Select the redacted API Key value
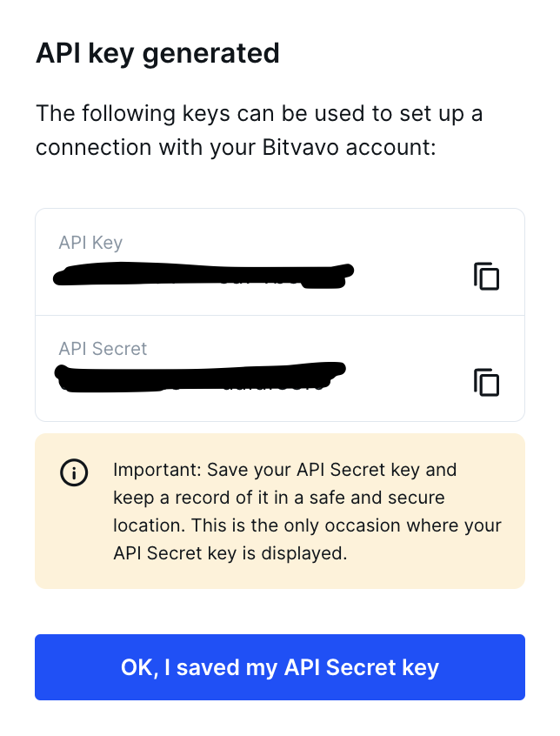560x736 pixels. pos(203,276)
